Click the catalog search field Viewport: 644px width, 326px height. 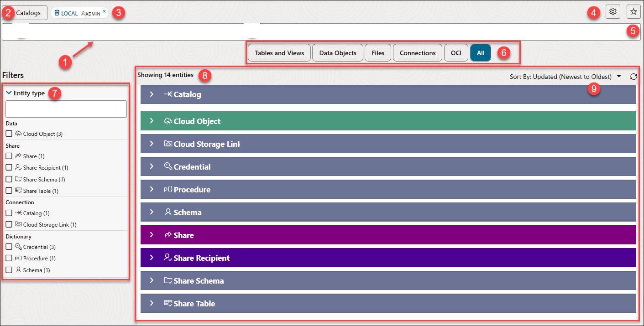click(321, 32)
